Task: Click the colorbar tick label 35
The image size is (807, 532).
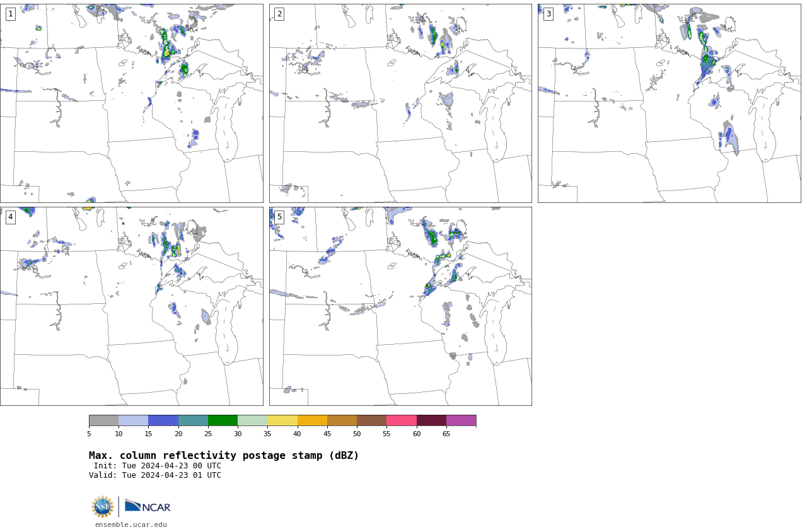Action: 267,434
